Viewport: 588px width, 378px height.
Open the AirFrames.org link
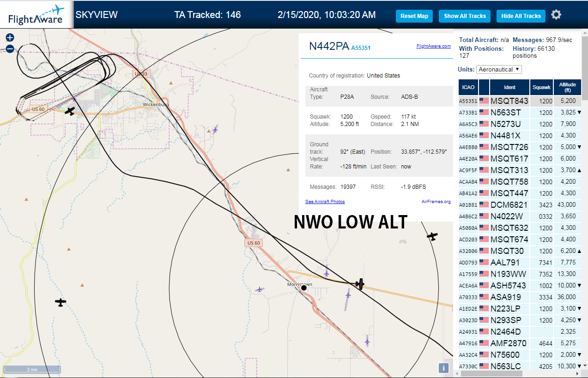[x=436, y=202]
